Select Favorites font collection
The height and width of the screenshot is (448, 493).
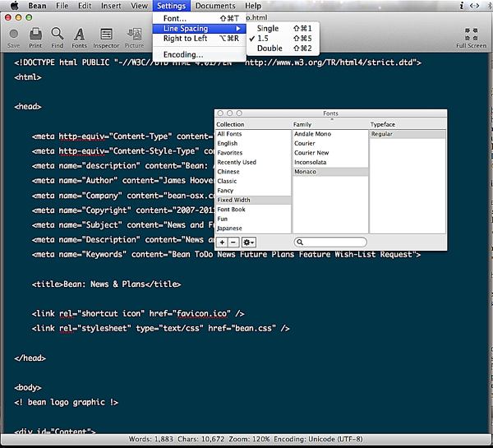[x=253, y=153]
